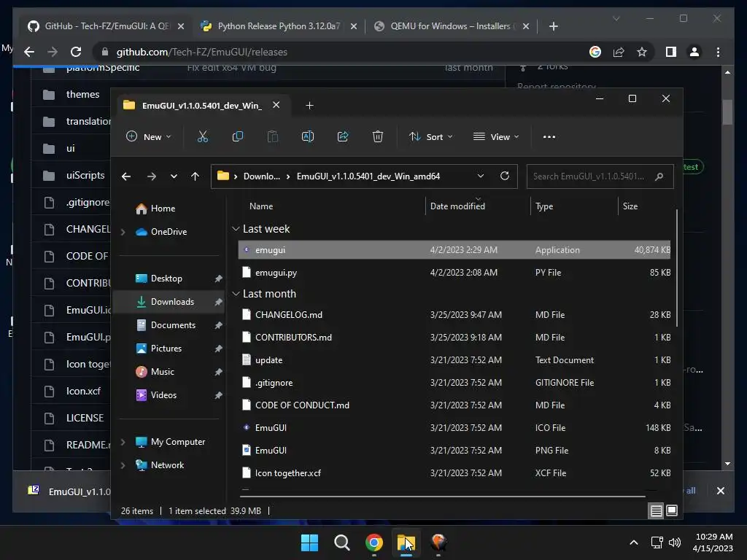Select CHANGELOG.md file row

click(x=454, y=315)
